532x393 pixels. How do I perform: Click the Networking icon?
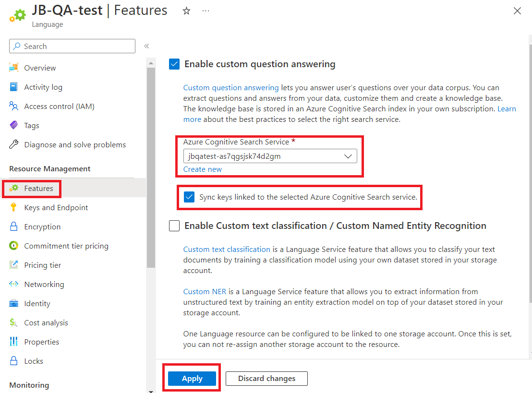[14, 284]
